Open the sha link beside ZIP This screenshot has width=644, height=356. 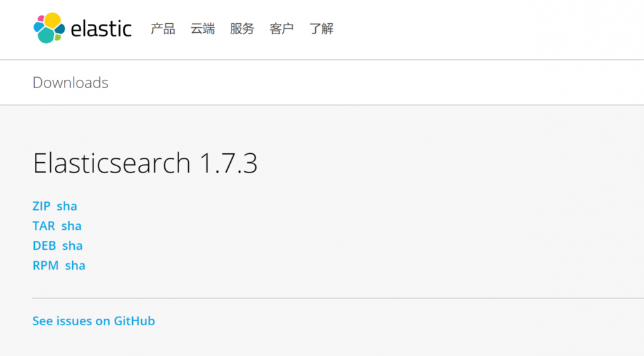(x=67, y=207)
